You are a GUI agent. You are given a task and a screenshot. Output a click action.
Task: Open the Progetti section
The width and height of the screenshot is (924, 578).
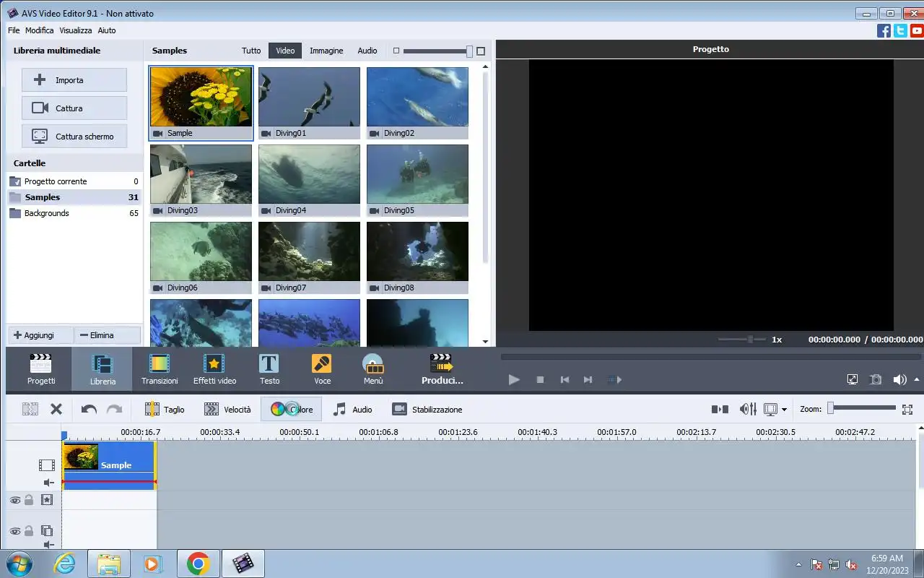click(x=41, y=369)
